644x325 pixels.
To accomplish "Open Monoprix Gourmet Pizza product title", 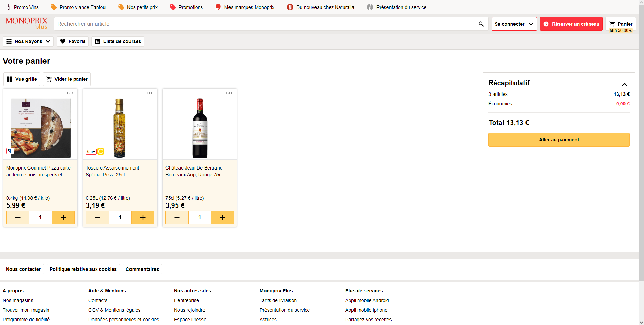I will click(x=38, y=171).
